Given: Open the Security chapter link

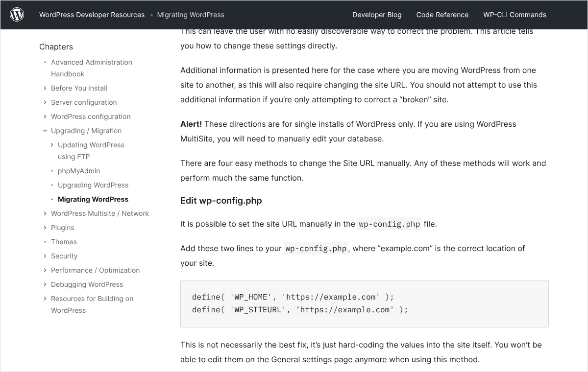Looking at the screenshot, I should [64, 256].
